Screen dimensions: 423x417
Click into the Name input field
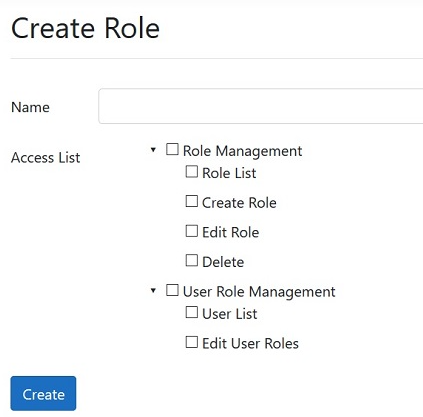tap(261, 106)
